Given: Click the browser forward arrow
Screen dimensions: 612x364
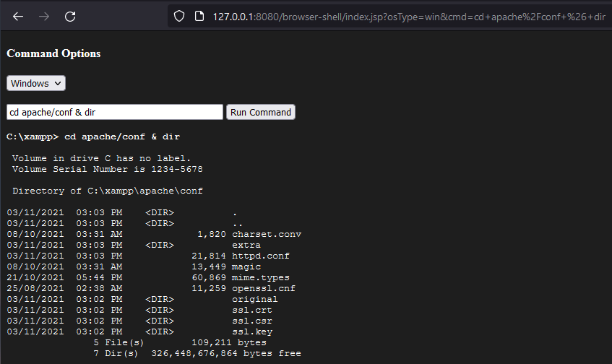Looking at the screenshot, I should point(44,16).
